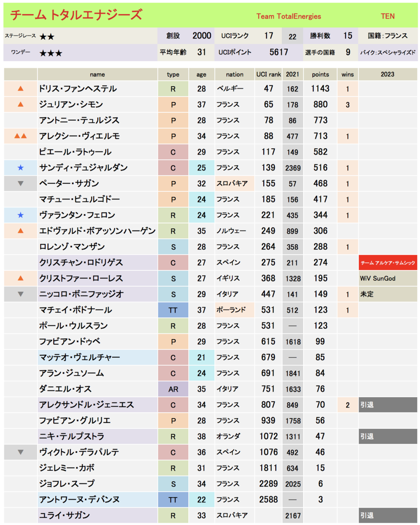Click the blue star beside ヴァランタン・フェロン
The image size is (420, 525).
[20, 215]
